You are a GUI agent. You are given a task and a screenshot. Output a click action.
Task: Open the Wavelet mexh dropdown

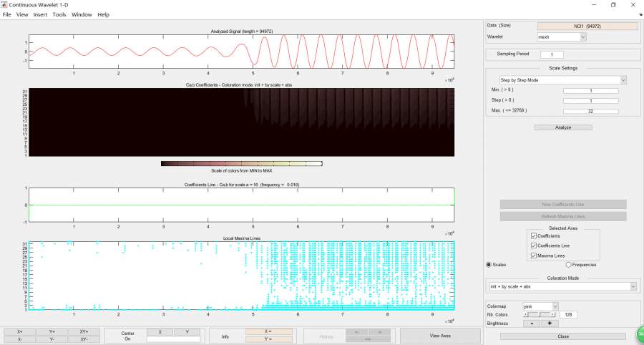tap(561, 37)
